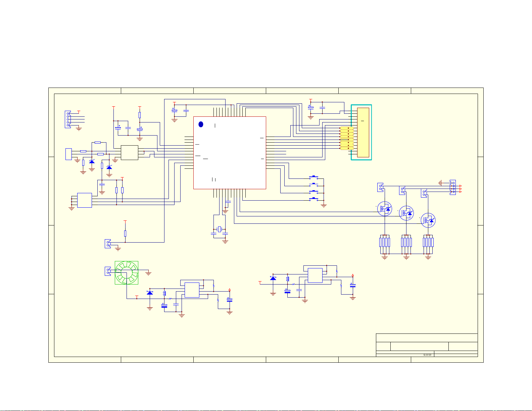The width and height of the screenshot is (532, 411).
Task: Select the polarized capacitor beside the display connector
Action: point(311,107)
